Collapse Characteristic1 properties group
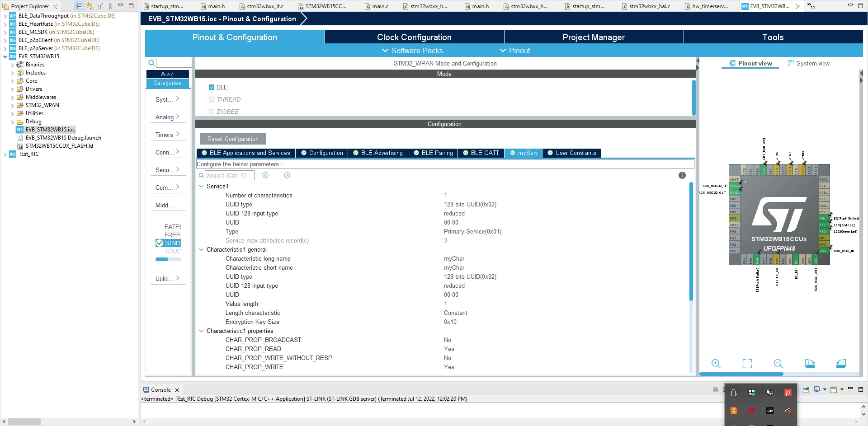The width and height of the screenshot is (868, 426). click(201, 331)
